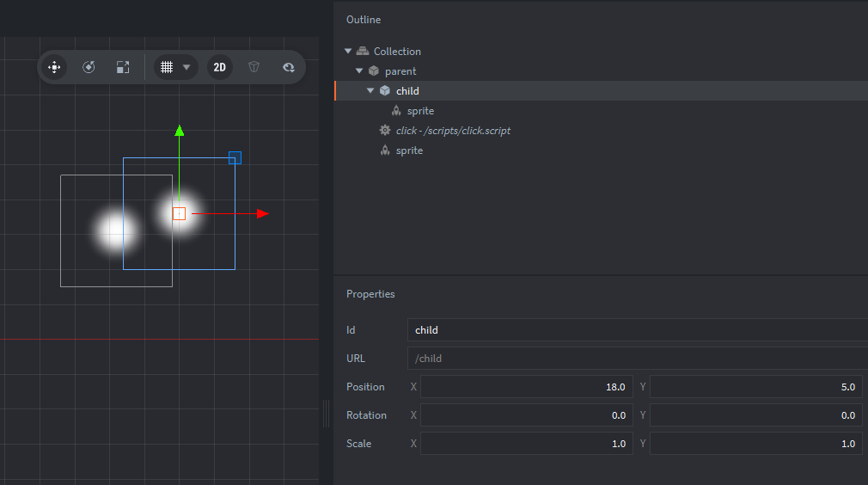This screenshot has width=868, height=485.
Task: Click the game object icon beside parent
Action: [374, 71]
